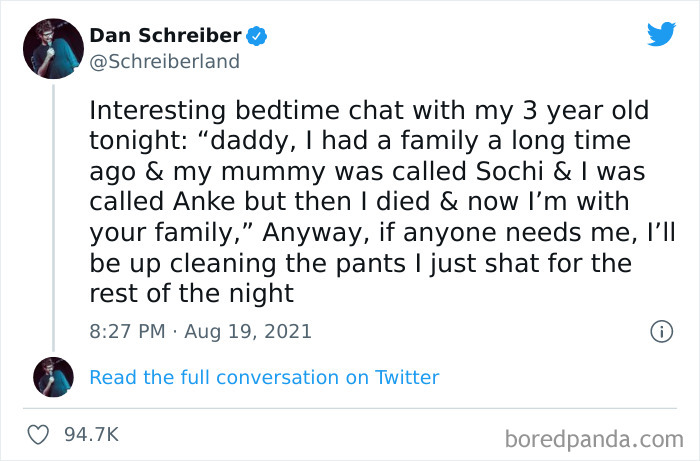Click the blue Twitter bird logo

point(661,35)
